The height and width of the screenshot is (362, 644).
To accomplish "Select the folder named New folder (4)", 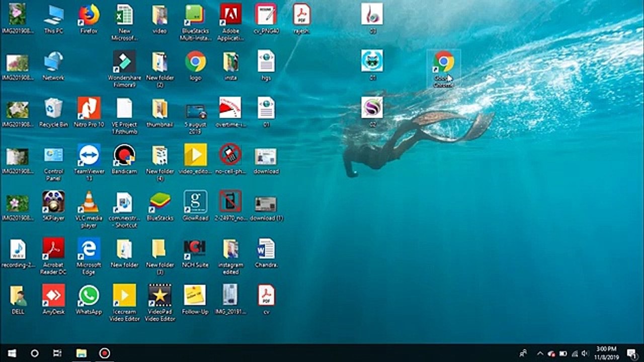I will (160, 163).
